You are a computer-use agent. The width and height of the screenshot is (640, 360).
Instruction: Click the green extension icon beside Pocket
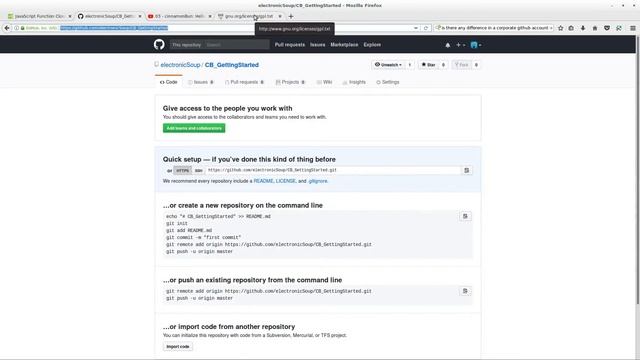point(619,28)
